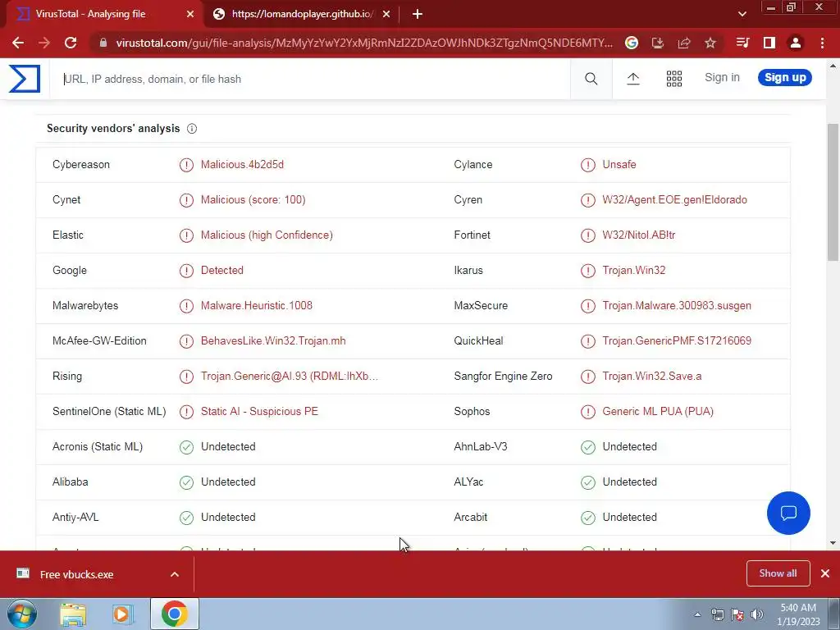
Task: Show hidden system tray icons arrow
Action: [697, 614]
